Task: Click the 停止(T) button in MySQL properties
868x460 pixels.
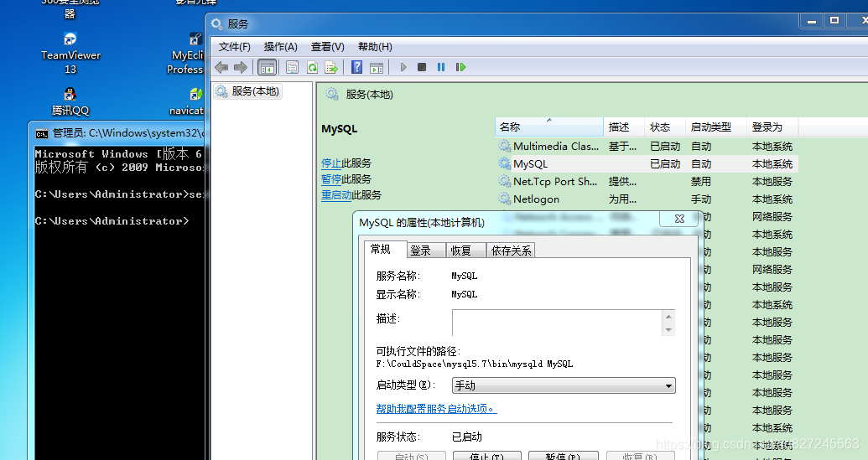Action: 487,456
